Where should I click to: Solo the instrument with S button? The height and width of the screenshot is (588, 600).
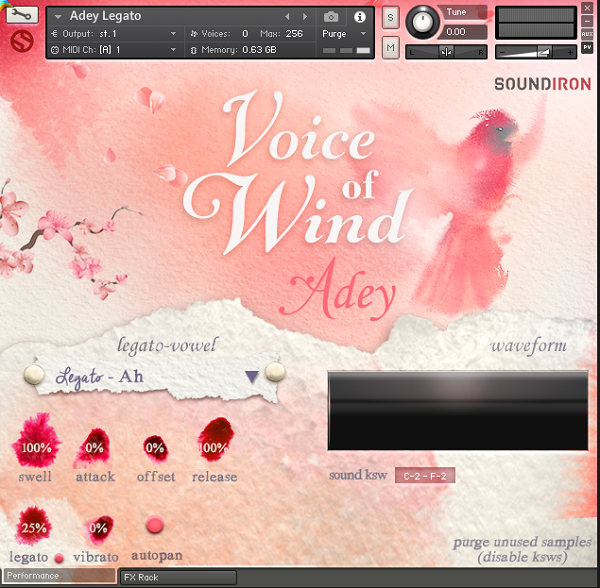coord(390,18)
